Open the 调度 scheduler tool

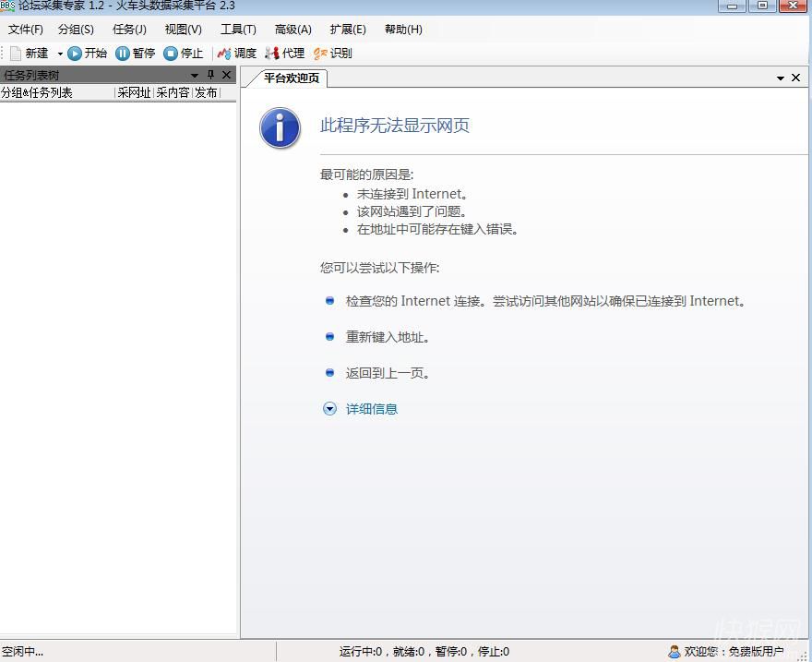point(237,54)
